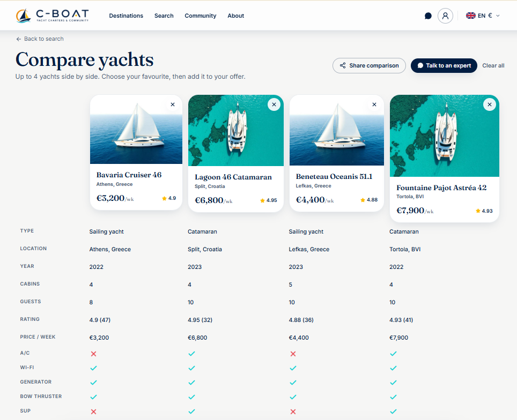Click the share icon in Share comparison
This screenshot has height=420, width=517.
pos(343,65)
